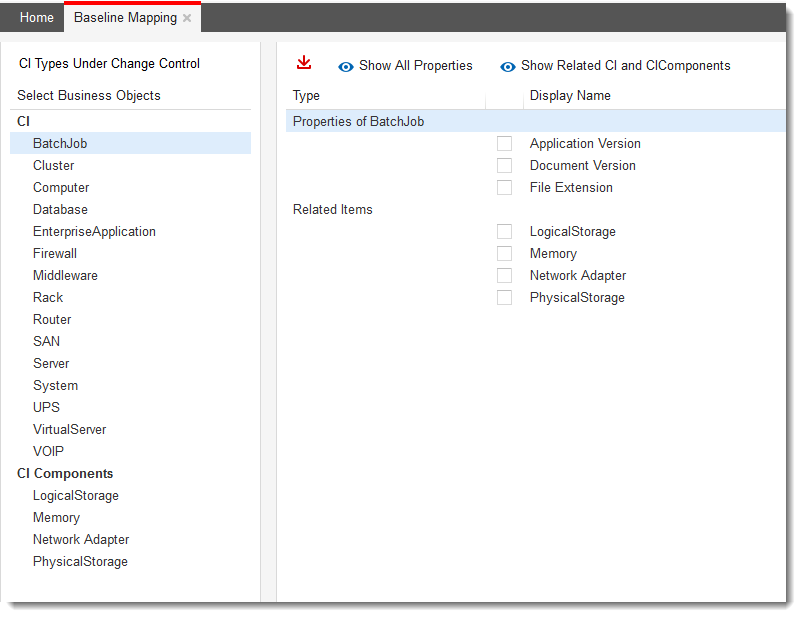Click the red download arrow icon

click(x=304, y=63)
